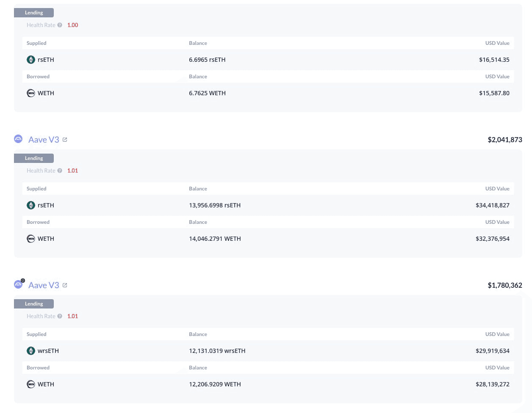Click the $34,418,827 USD value
The height and width of the screenshot is (413, 532).
click(x=492, y=205)
